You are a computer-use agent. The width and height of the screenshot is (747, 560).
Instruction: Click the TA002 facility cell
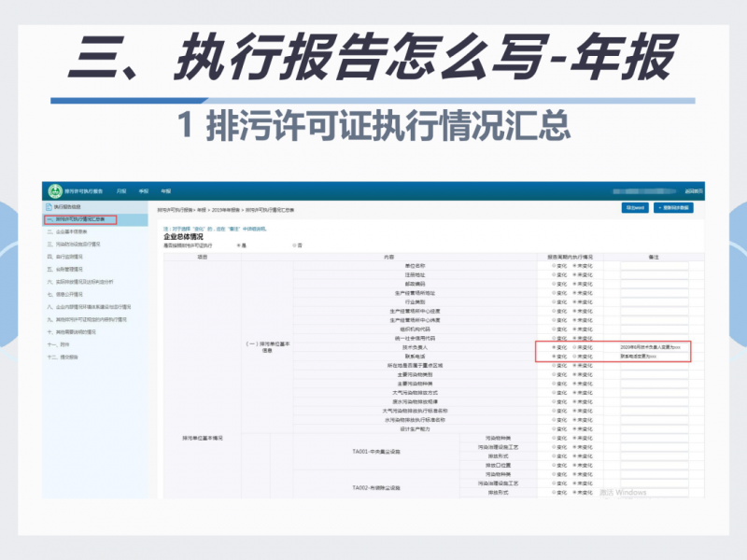tap(376, 487)
